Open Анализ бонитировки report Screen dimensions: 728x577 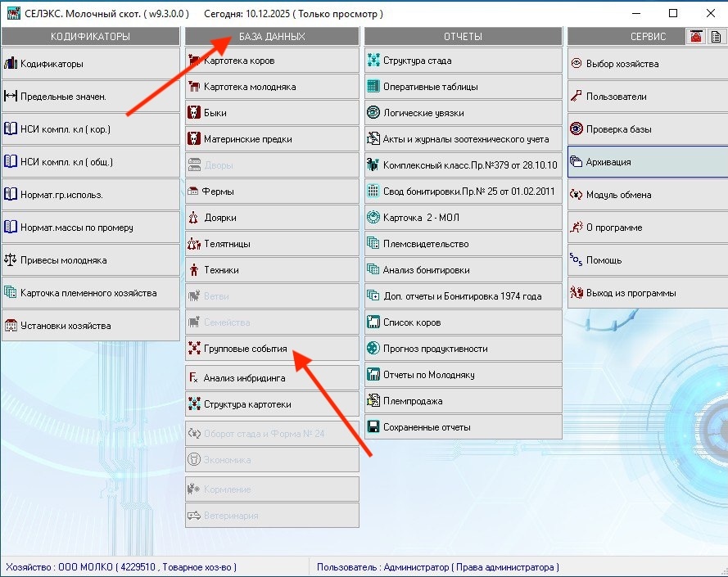coord(463,270)
